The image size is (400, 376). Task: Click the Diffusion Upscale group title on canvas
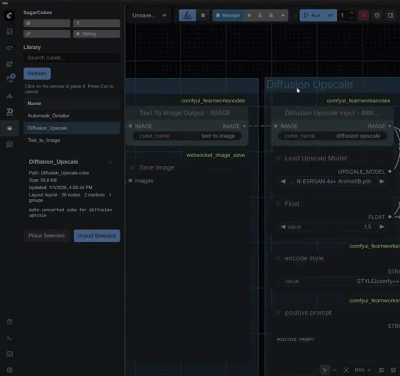point(309,84)
